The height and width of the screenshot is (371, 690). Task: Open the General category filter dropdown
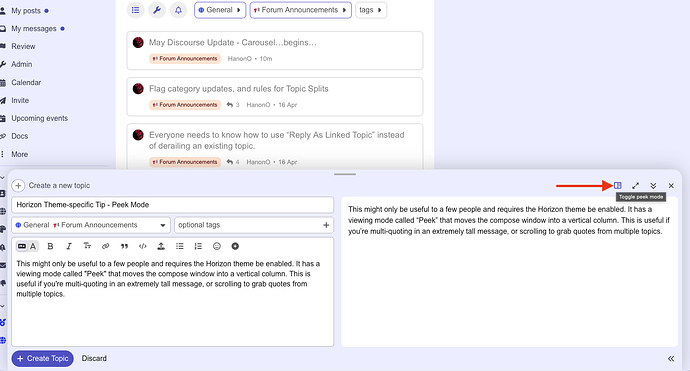click(220, 10)
